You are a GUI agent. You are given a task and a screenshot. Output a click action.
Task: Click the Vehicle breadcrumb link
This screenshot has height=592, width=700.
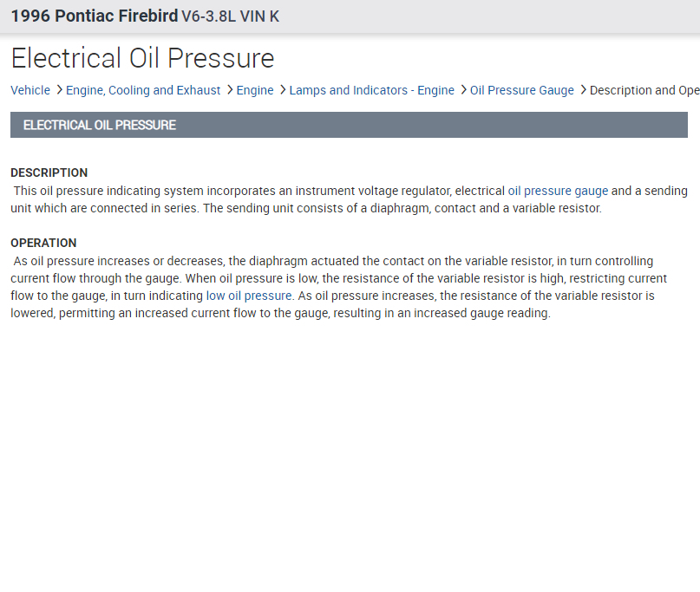[x=30, y=90]
